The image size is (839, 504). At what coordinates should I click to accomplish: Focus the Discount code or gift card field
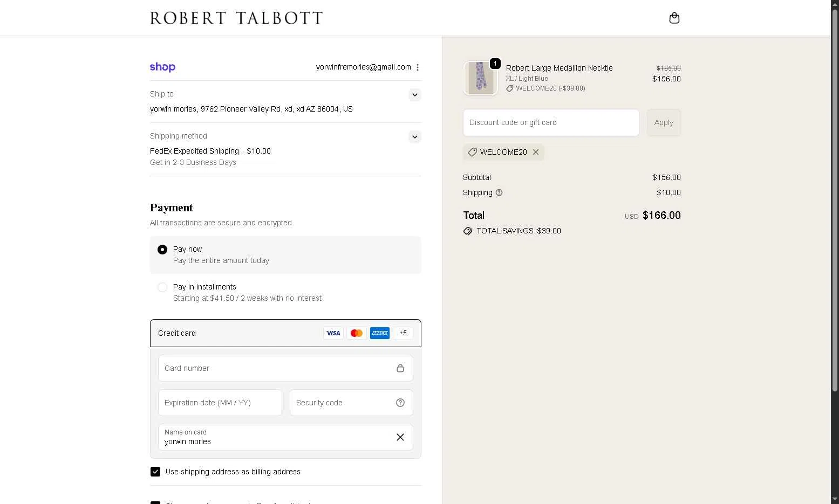551,123
